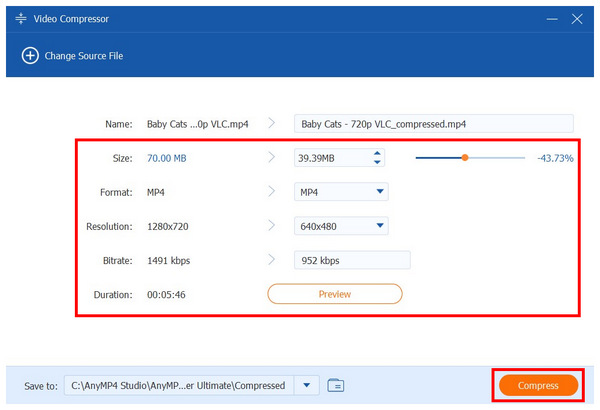Click the Save to path field
Image resolution: width=600 pixels, height=410 pixels.
pos(178,385)
